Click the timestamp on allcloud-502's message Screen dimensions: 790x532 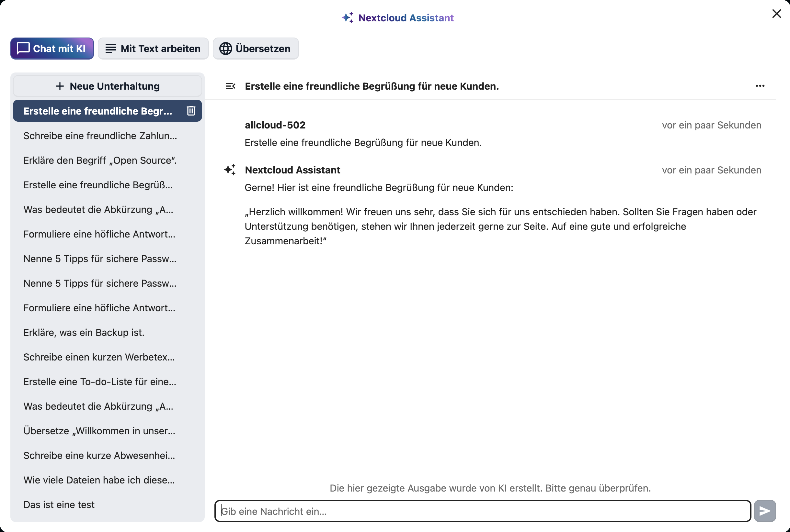pos(712,125)
